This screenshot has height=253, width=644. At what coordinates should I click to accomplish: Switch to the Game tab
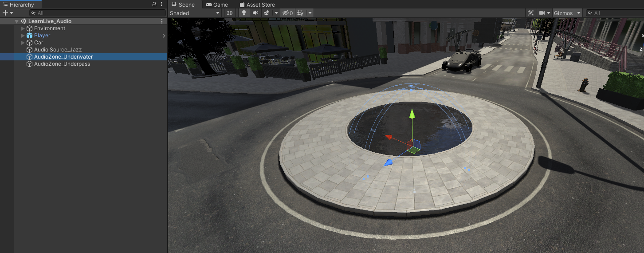click(x=217, y=4)
